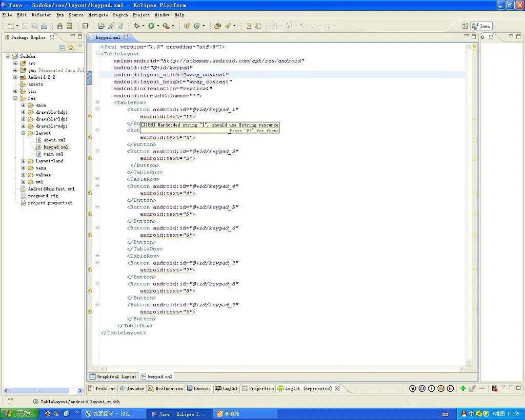Toggle the Verbose (V) log level filter
Viewport: 525px width, 420px height.
412,389
